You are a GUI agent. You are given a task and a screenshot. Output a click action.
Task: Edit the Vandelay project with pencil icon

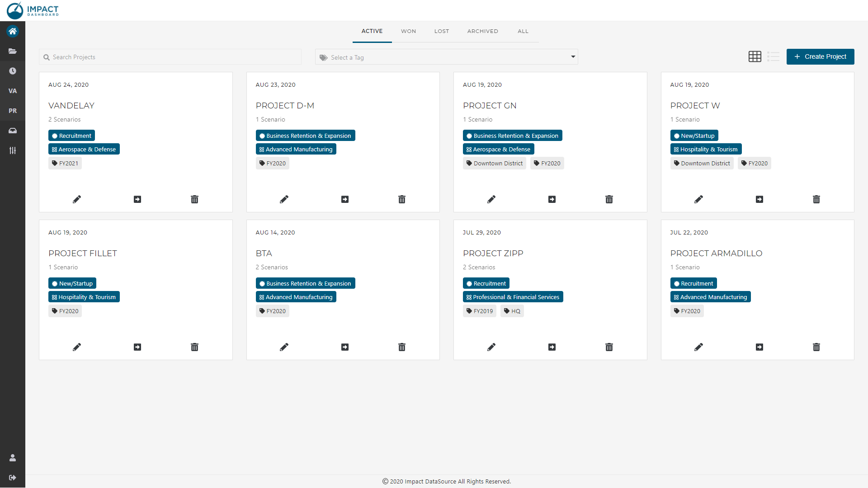tap(77, 199)
